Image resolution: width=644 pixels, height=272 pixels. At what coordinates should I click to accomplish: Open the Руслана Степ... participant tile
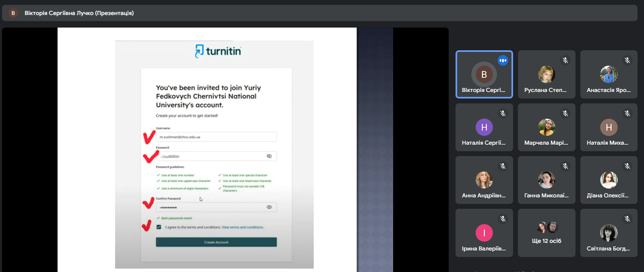(x=546, y=74)
